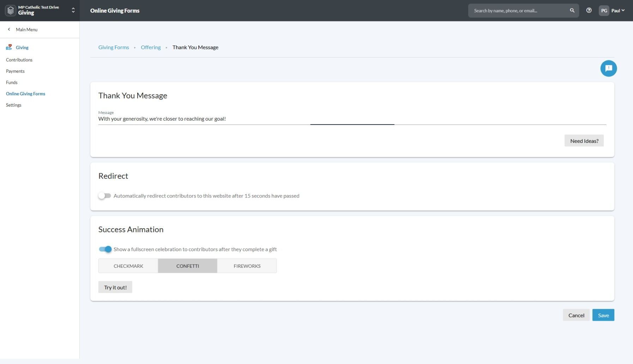The image size is (633, 364).
Task: Open the chat feedback bubble button
Action: 609,68
